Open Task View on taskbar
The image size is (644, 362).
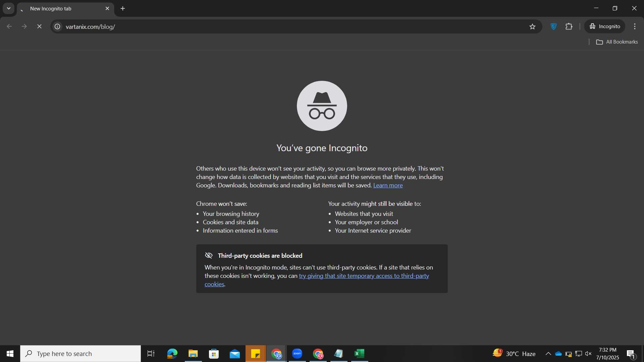tap(151, 354)
